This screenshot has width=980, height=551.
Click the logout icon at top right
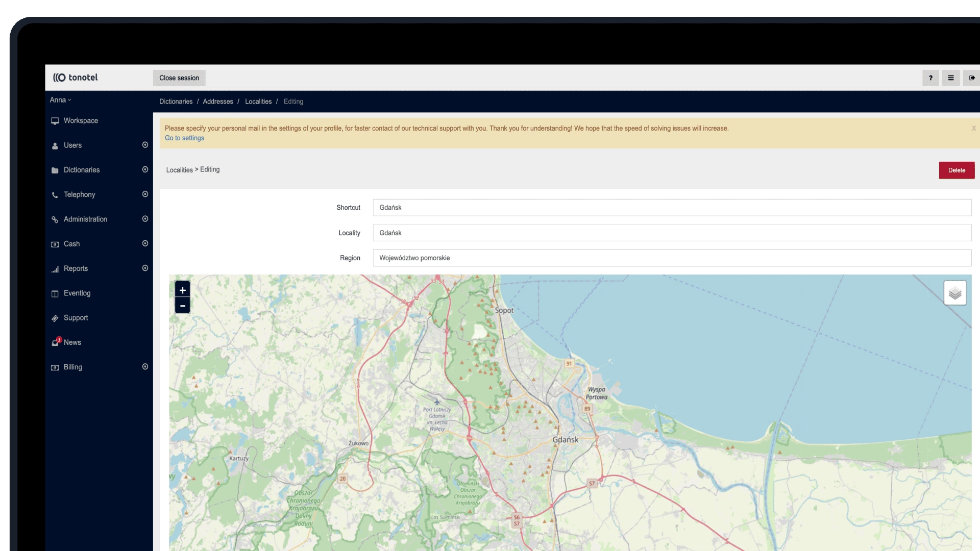point(971,78)
